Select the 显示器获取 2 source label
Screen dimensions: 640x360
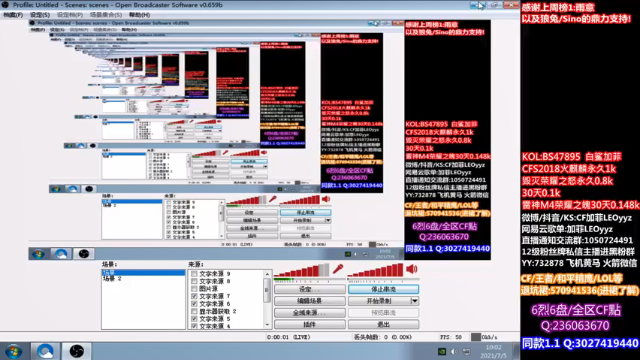(x=218, y=311)
